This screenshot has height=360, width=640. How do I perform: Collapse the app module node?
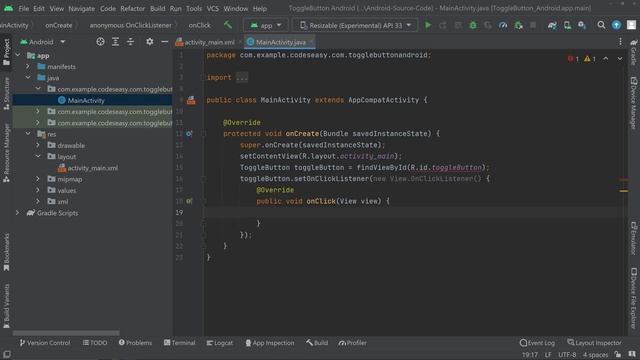(18, 55)
